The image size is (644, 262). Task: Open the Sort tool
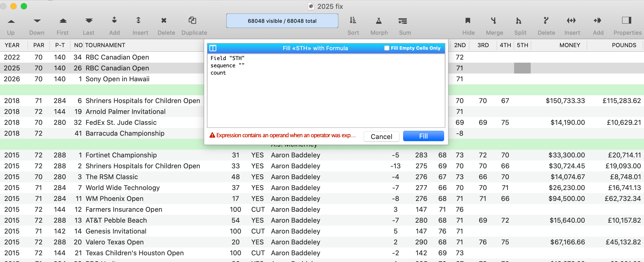tap(353, 20)
